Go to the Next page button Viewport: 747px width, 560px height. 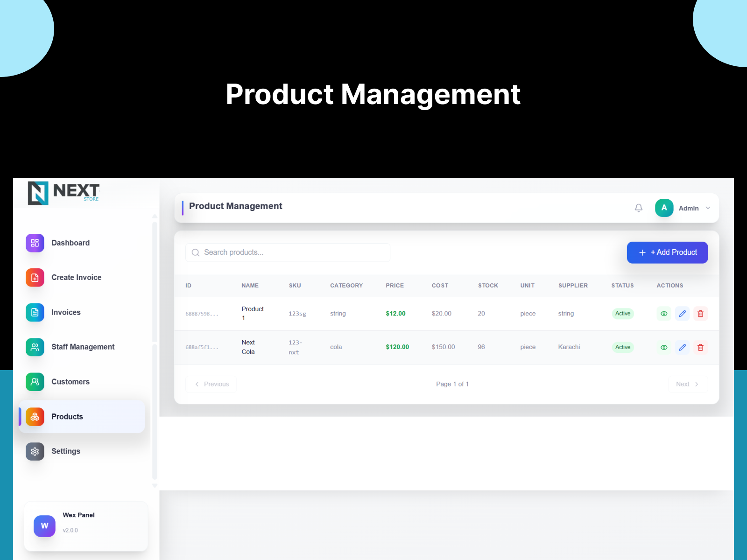(x=688, y=384)
